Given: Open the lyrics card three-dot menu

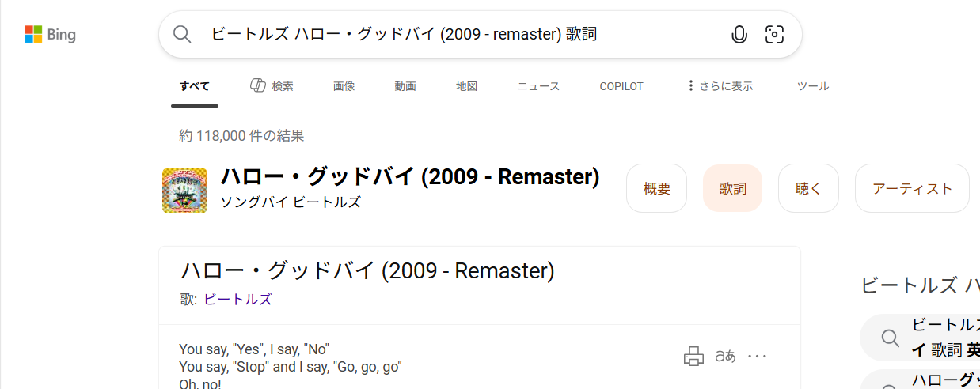Looking at the screenshot, I should (x=758, y=357).
